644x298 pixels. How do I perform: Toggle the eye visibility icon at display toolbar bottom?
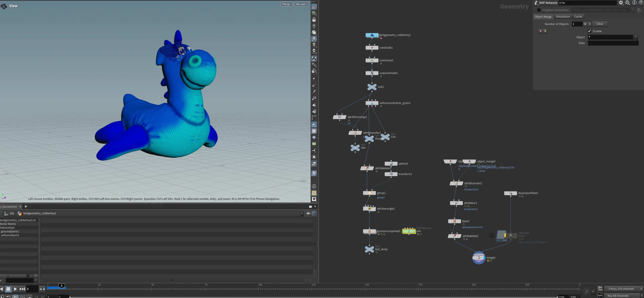tap(314, 199)
